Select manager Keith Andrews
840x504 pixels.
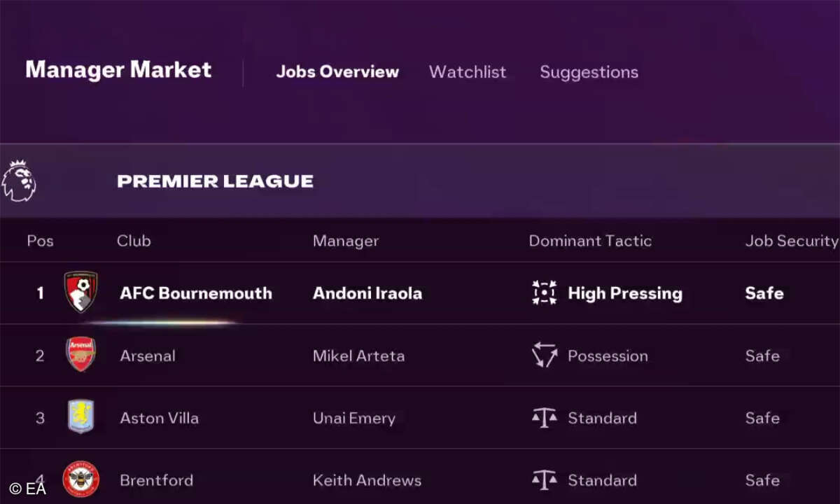pos(367,480)
